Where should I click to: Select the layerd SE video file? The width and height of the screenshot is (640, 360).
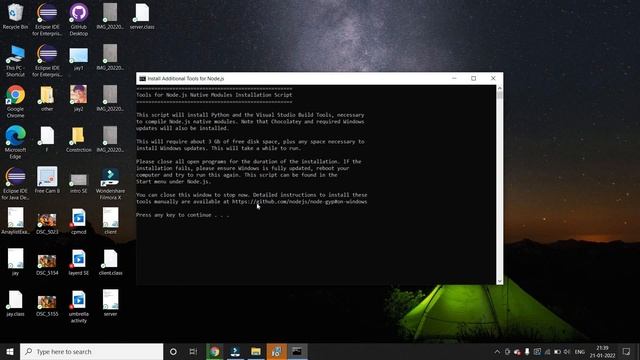tap(78, 262)
